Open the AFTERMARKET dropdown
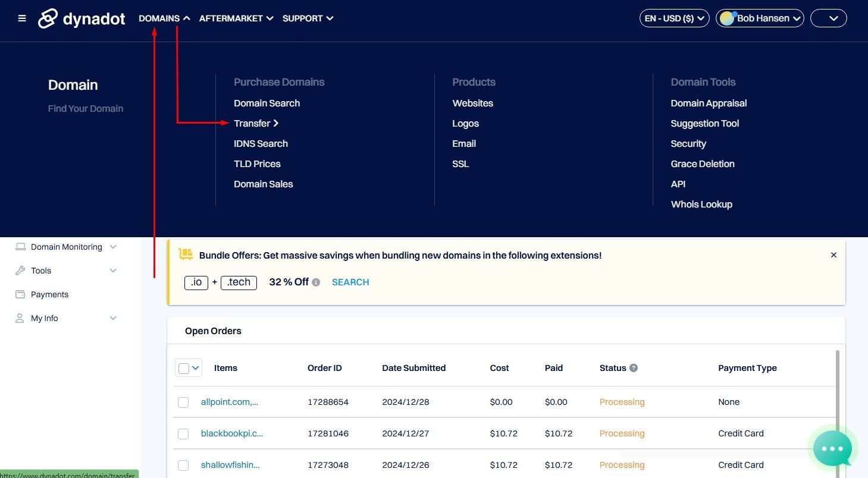Image resolution: width=868 pixels, height=478 pixels. click(x=236, y=18)
